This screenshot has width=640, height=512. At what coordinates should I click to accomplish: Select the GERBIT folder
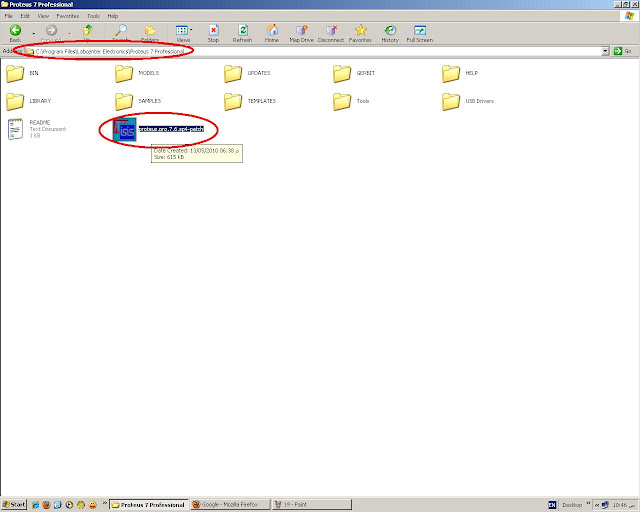pyautogui.click(x=353, y=73)
